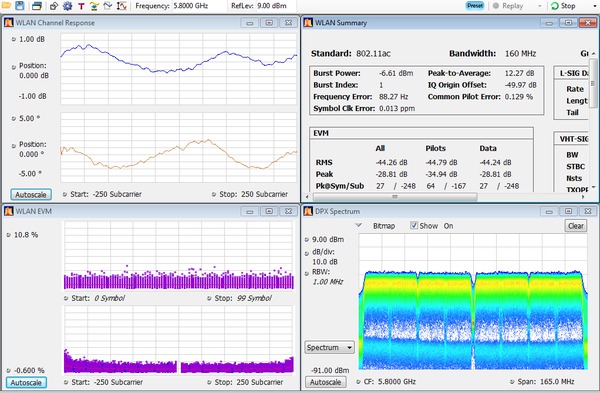The width and height of the screenshot is (600, 393).
Task: Edit Stop 99 Symbol in WLAN EVM
Action: pos(254,298)
